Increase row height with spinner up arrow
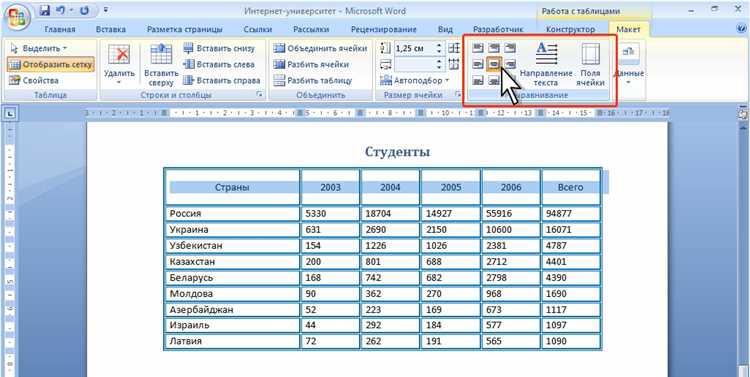This screenshot has height=377, width=750. [x=439, y=45]
